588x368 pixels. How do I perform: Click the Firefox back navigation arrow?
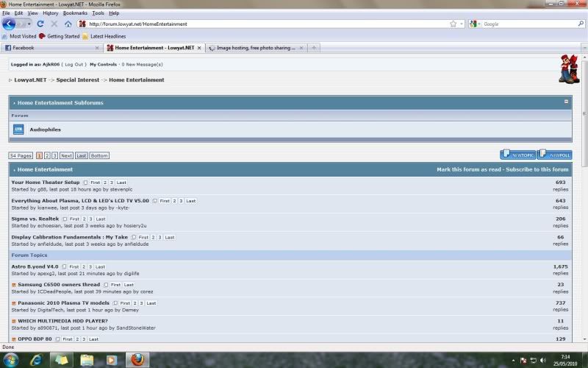coord(9,24)
